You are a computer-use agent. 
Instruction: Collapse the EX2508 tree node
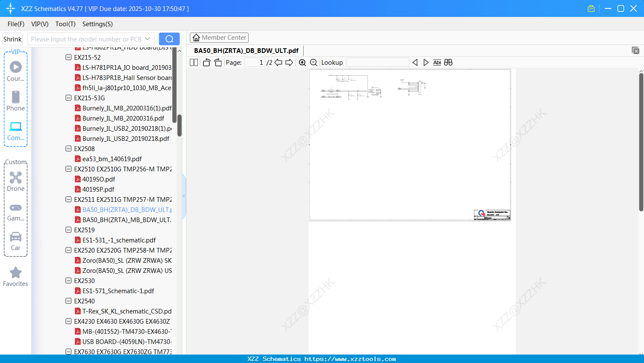tap(69, 148)
